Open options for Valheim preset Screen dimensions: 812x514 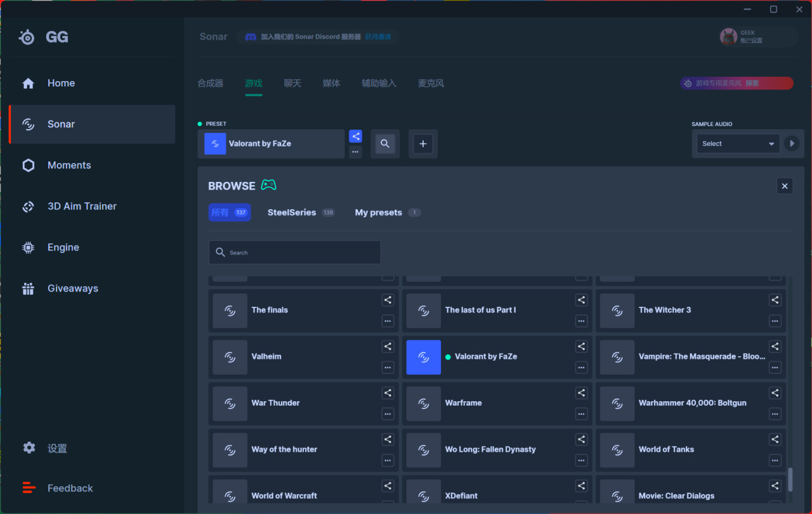(x=388, y=367)
